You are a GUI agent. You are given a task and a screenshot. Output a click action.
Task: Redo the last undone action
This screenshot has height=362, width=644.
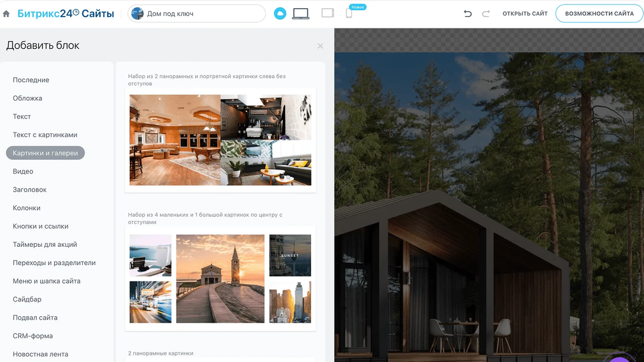486,14
